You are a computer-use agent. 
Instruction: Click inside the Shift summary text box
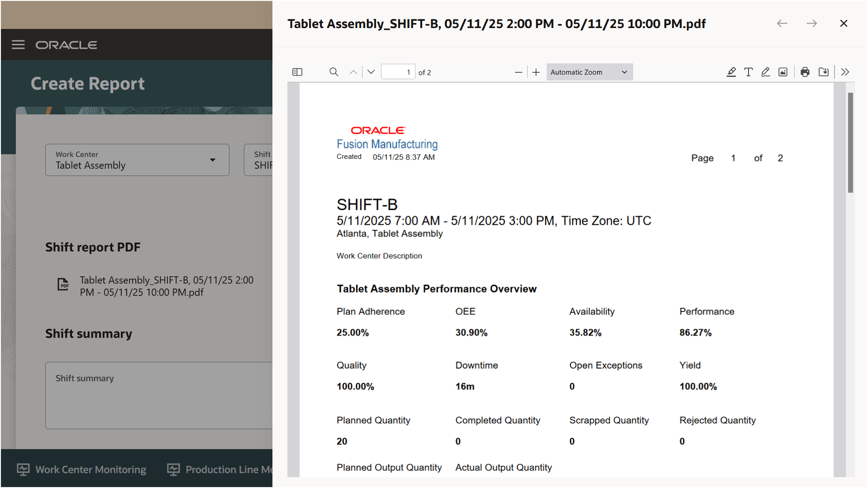158,395
